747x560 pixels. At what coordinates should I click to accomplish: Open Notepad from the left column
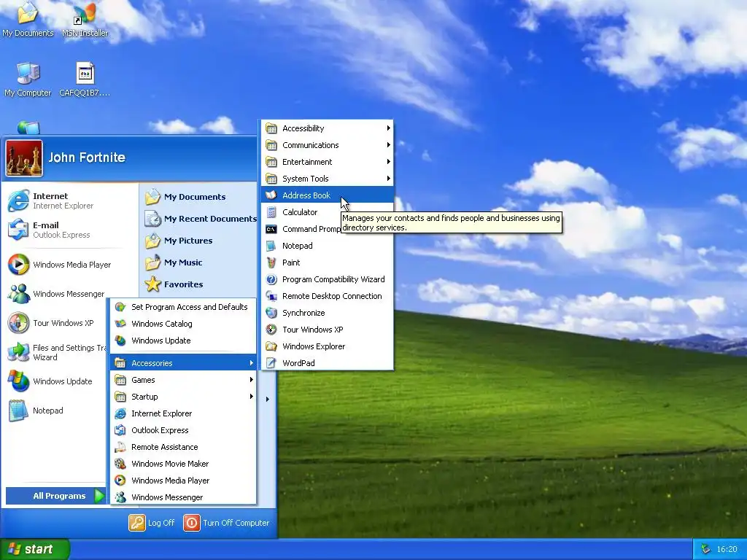[36, 411]
